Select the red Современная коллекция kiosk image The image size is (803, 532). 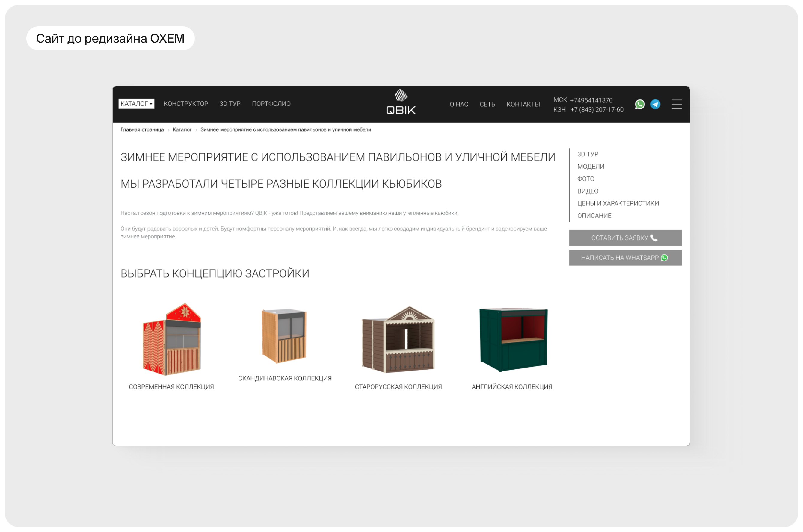(x=171, y=339)
